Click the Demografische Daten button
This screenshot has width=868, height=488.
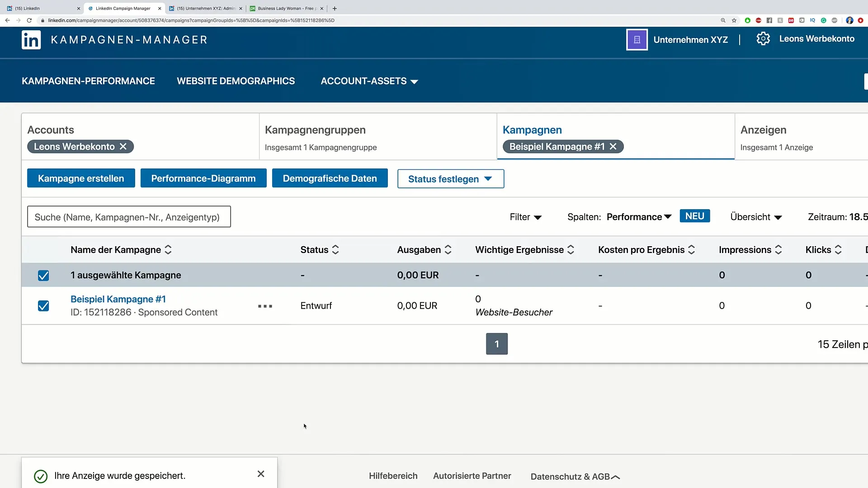330,178
